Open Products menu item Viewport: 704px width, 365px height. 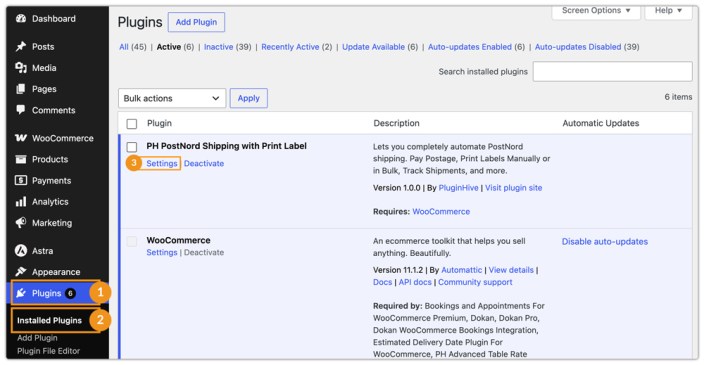(x=50, y=159)
